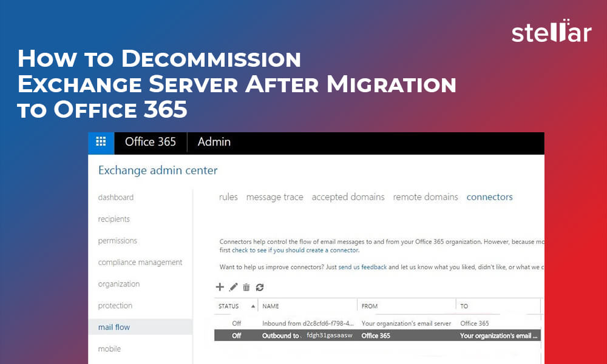This screenshot has height=364, width=607.
Task: Open the message trace tab
Action: tap(274, 197)
